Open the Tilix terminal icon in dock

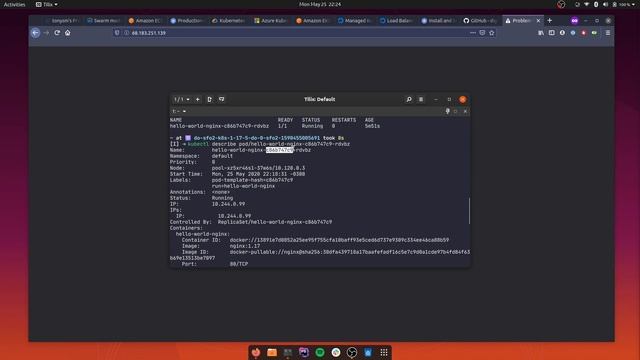point(288,352)
